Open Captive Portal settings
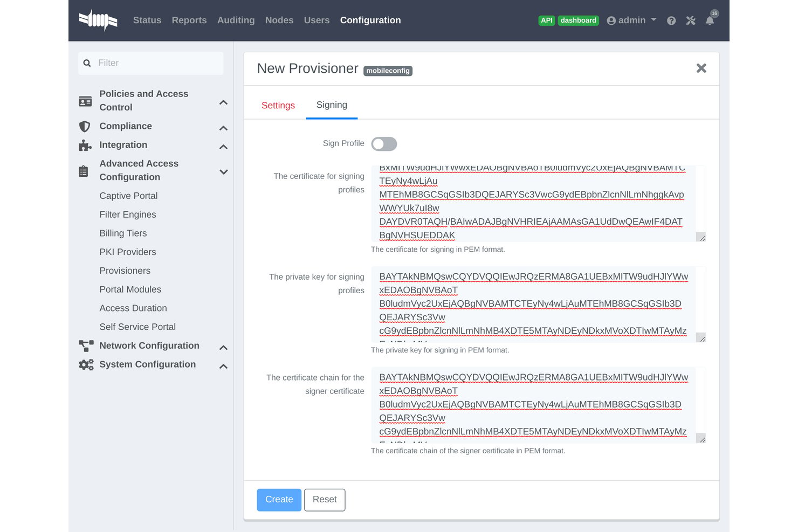798x532 pixels. pyautogui.click(x=128, y=196)
